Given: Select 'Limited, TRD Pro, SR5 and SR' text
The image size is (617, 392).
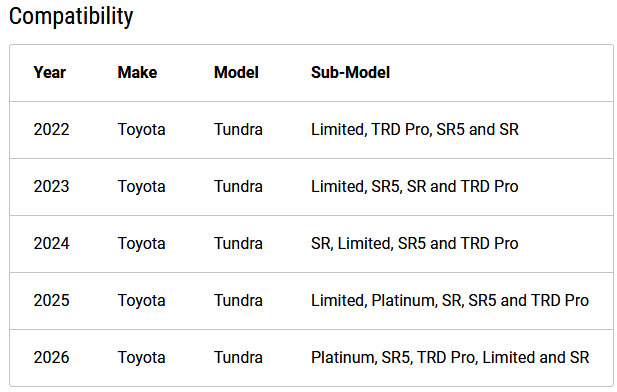Looking at the screenshot, I should (x=415, y=129).
